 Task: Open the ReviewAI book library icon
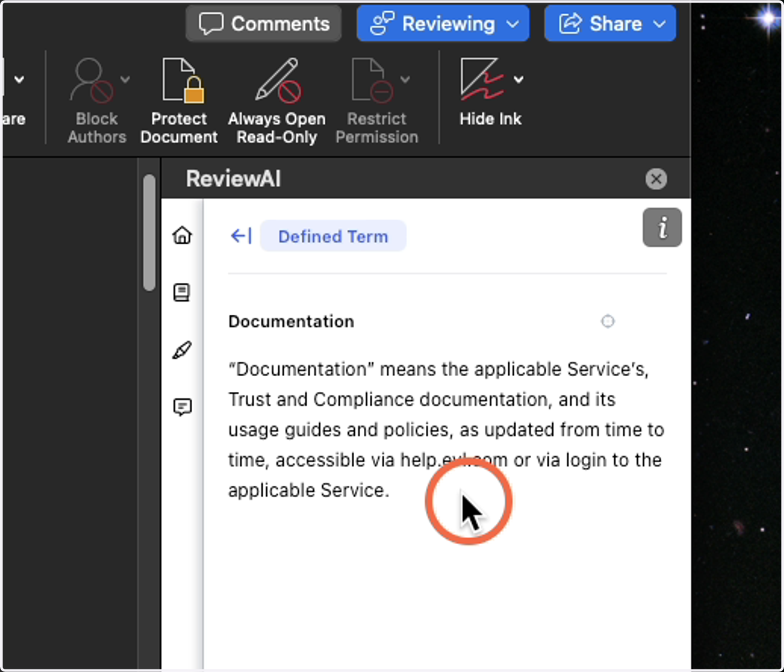(x=182, y=293)
